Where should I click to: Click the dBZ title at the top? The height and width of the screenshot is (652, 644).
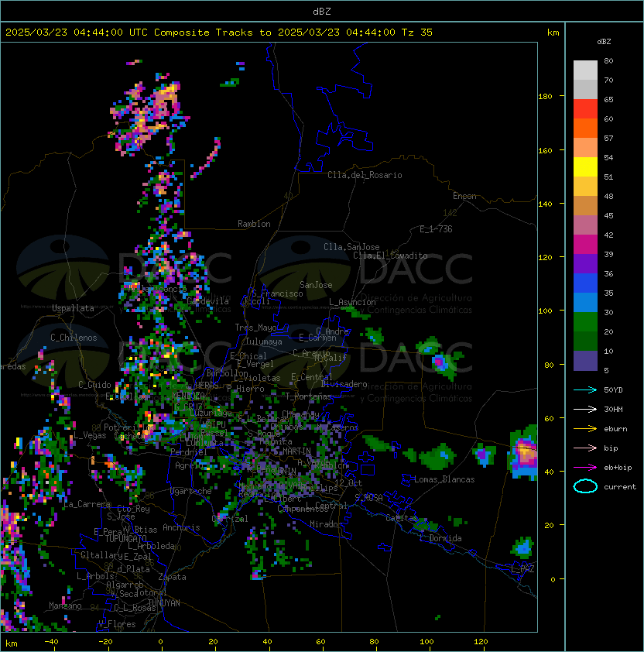pos(322,11)
